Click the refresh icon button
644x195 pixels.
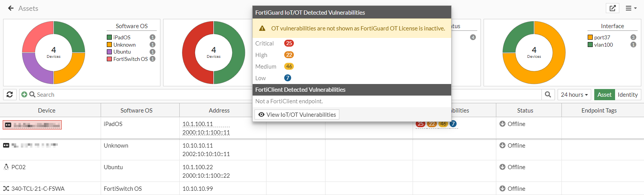tap(10, 94)
